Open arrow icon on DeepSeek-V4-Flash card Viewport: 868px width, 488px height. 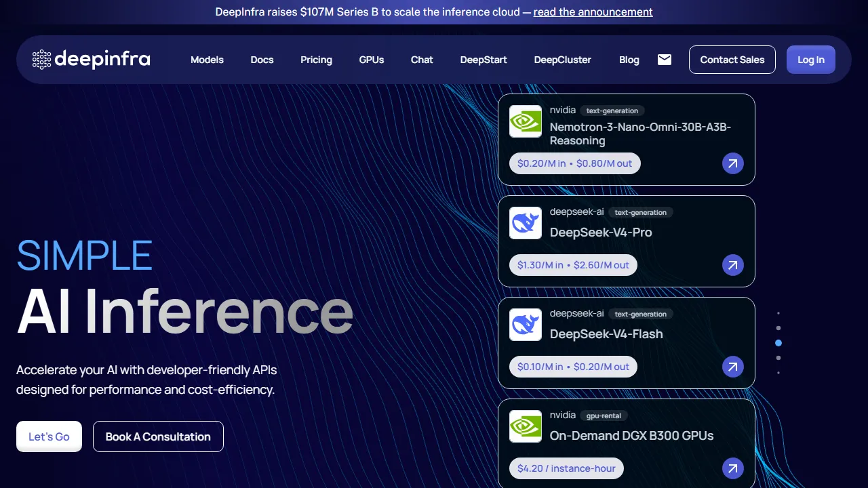[x=732, y=367]
